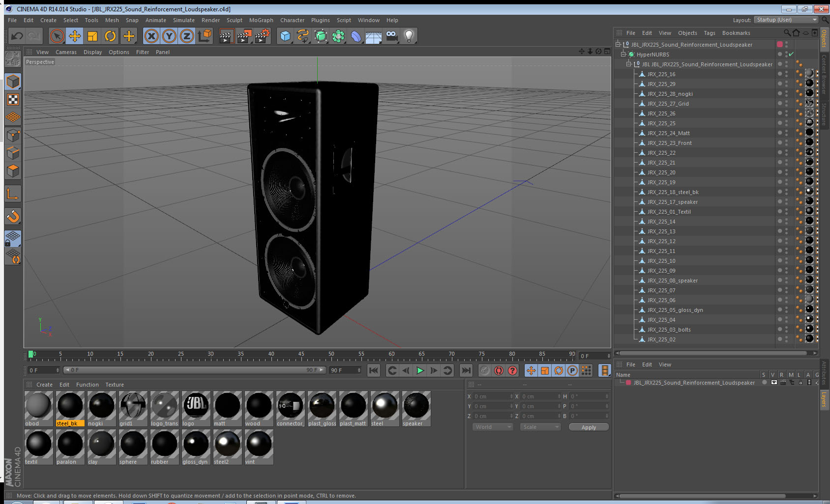The height and width of the screenshot is (504, 830).
Task: Add a camera object
Action: pyautogui.click(x=391, y=36)
